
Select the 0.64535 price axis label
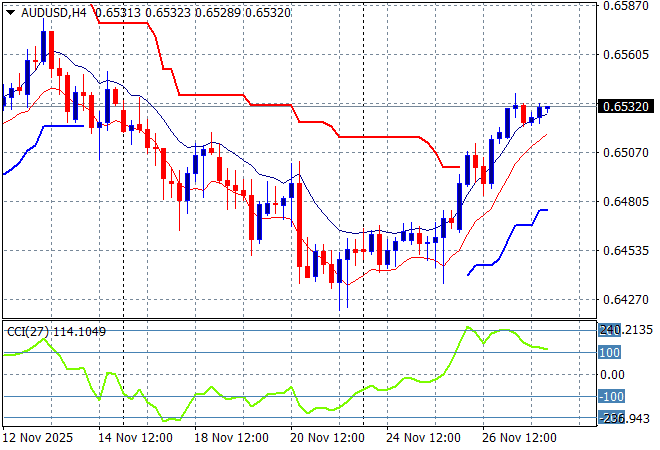point(626,251)
